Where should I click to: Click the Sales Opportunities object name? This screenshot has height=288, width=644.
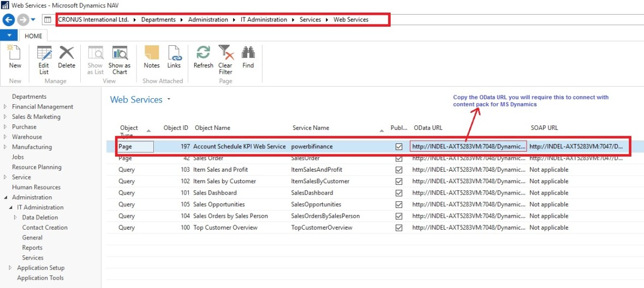coord(219,205)
